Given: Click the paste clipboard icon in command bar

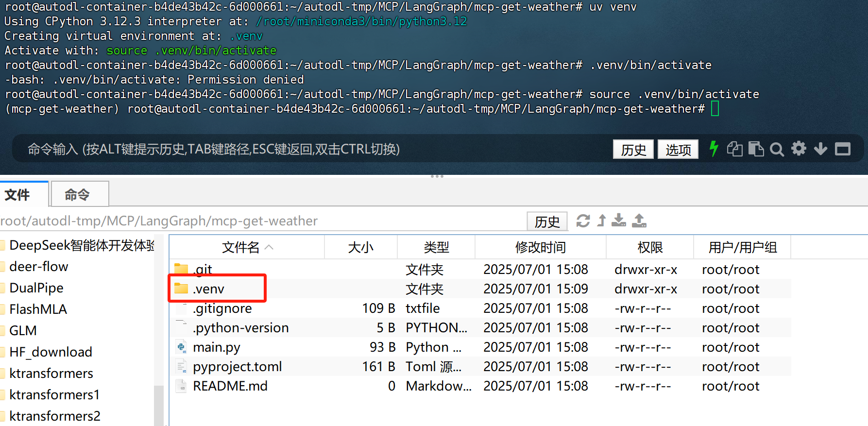Looking at the screenshot, I should coord(756,149).
